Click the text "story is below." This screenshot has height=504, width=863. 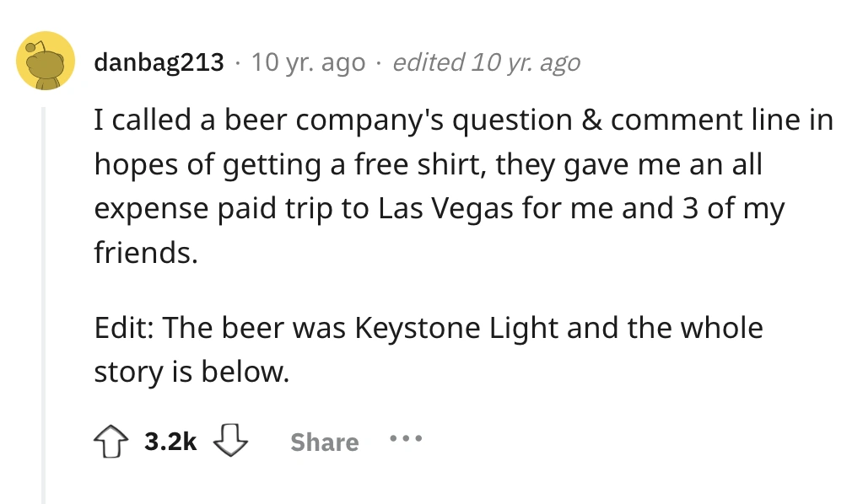[191, 371]
